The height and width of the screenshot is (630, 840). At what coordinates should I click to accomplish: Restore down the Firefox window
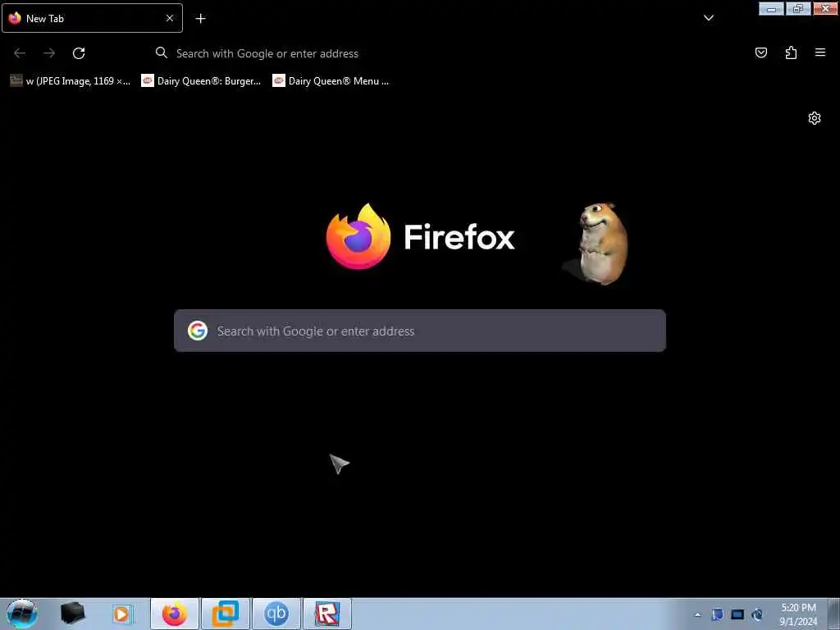(798, 8)
